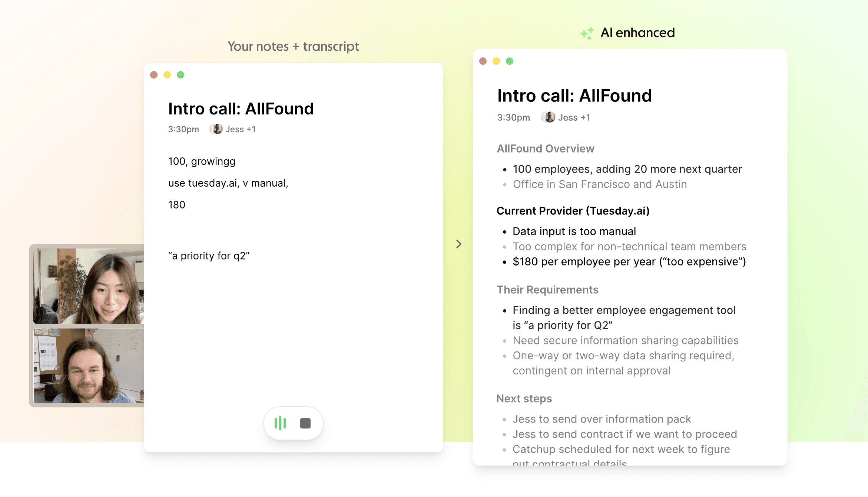Click the 3:30pm timestamp in the AI note
The image size is (868, 497).
pos(513,117)
